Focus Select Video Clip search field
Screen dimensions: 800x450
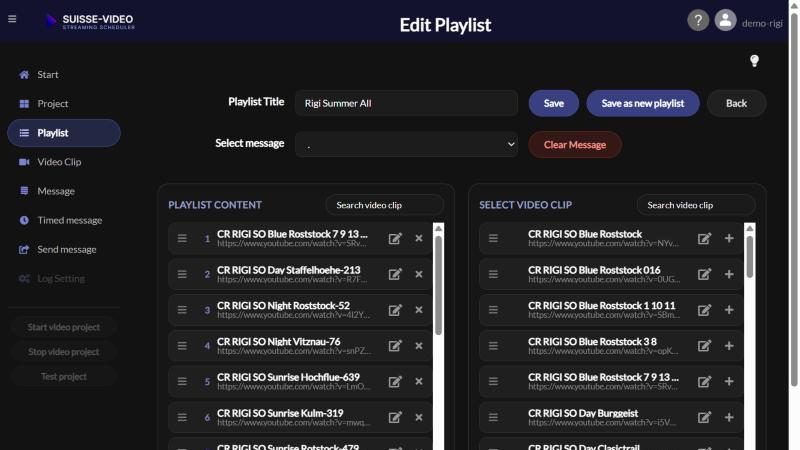pos(696,205)
